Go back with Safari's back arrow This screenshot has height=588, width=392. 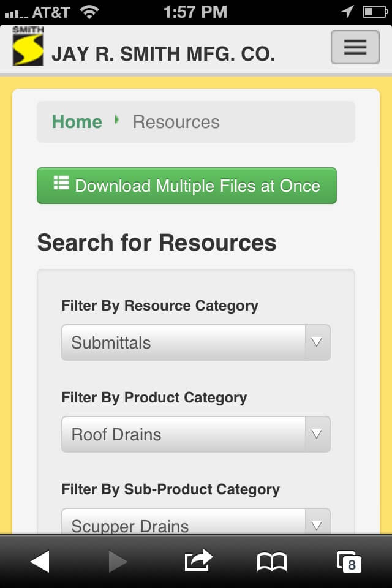40,562
